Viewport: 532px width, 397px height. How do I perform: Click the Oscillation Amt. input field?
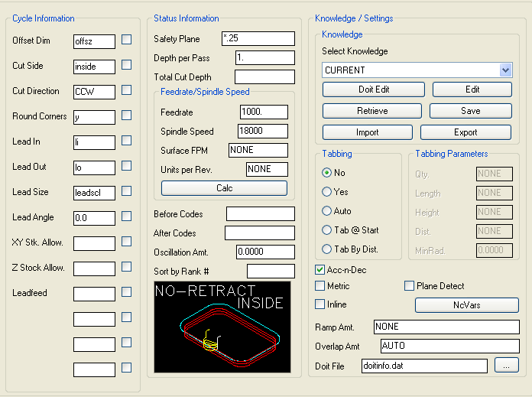(x=266, y=252)
